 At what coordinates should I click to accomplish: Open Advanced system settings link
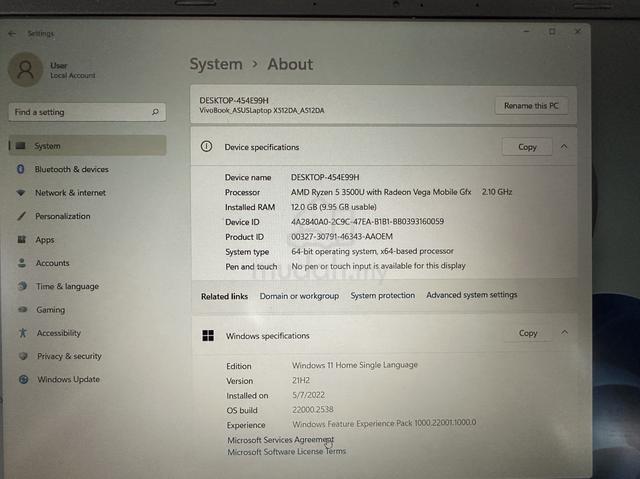pos(471,295)
